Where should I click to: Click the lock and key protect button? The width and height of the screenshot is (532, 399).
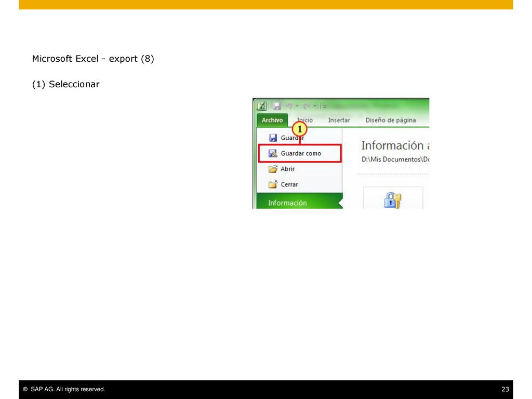[x=393, y=198]
